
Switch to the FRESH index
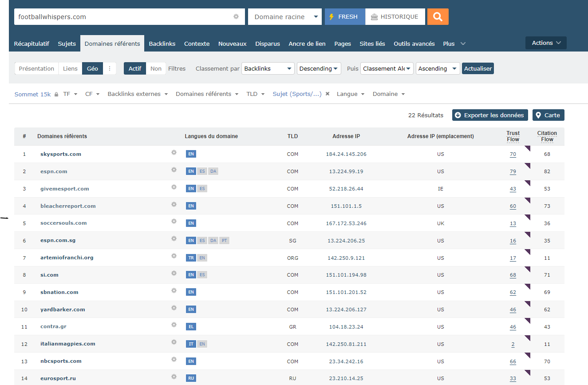345,17
